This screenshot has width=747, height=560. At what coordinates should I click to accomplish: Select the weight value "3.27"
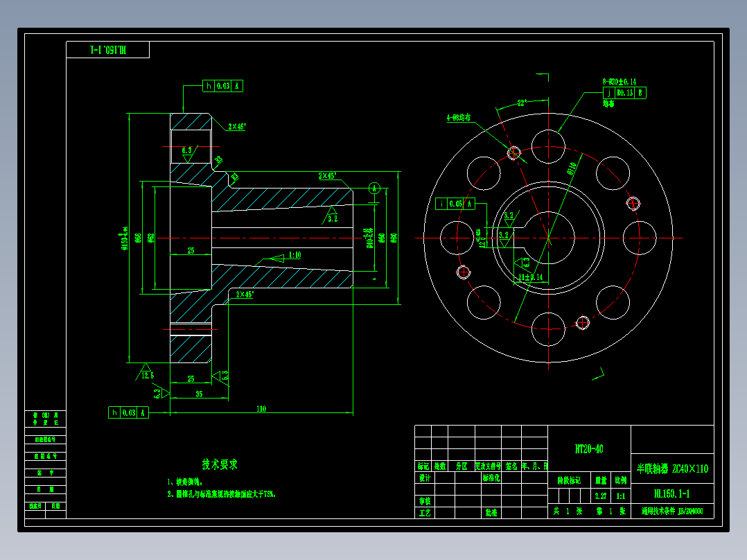click(600, 496)
